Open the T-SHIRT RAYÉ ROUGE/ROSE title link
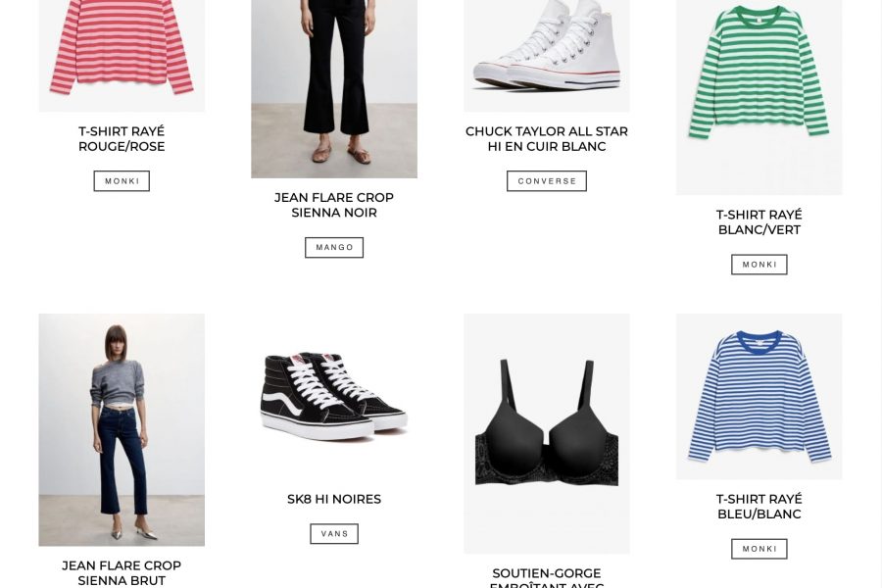This screenshot has height=588, width=882. (x=122, y=139)
